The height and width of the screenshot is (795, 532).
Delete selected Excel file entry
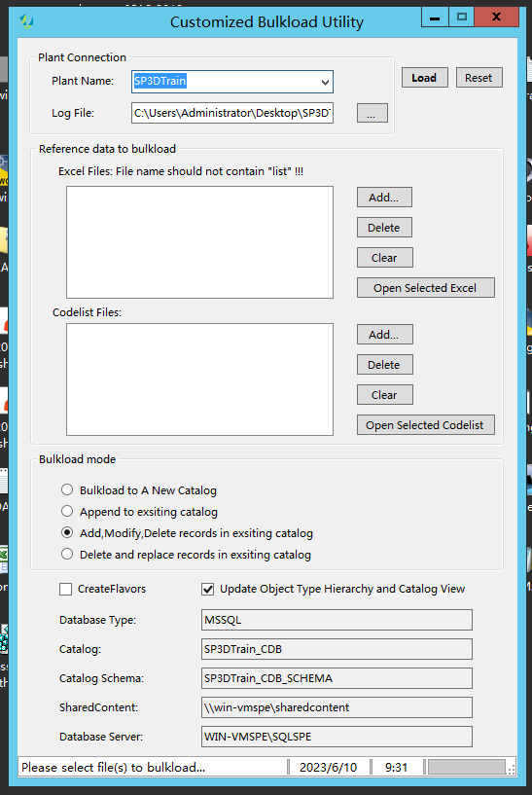pyautogui.click(x=384, y=228)
